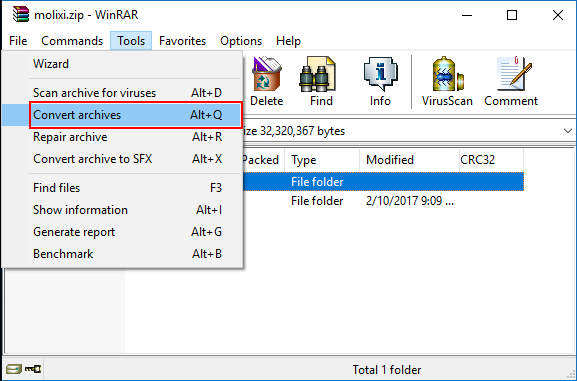The height and width of the screenshot is (381, 577).
Task: Select the folder row modified 2/10/2017
Action: point(383,201)
